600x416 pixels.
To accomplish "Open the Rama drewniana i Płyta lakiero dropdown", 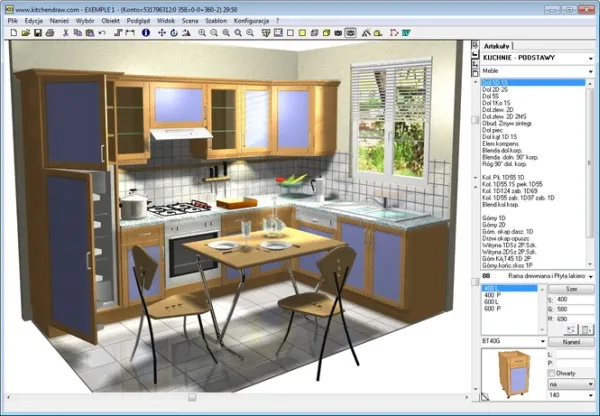I will click(x=591, y=276).
